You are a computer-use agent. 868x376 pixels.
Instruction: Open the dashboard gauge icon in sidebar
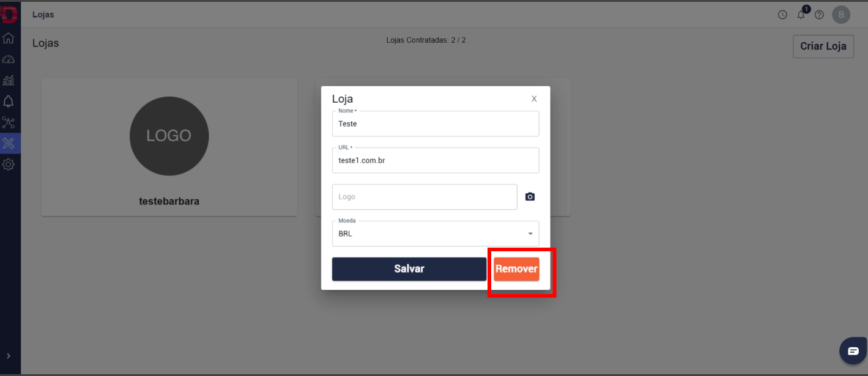(9, 59)
